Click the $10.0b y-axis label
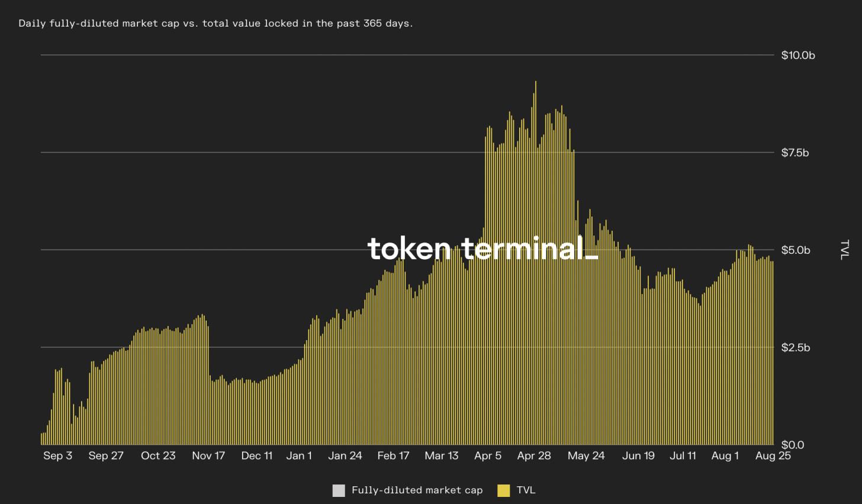The width and height of the screenshot is (862, 504). (x=798, y=56)
